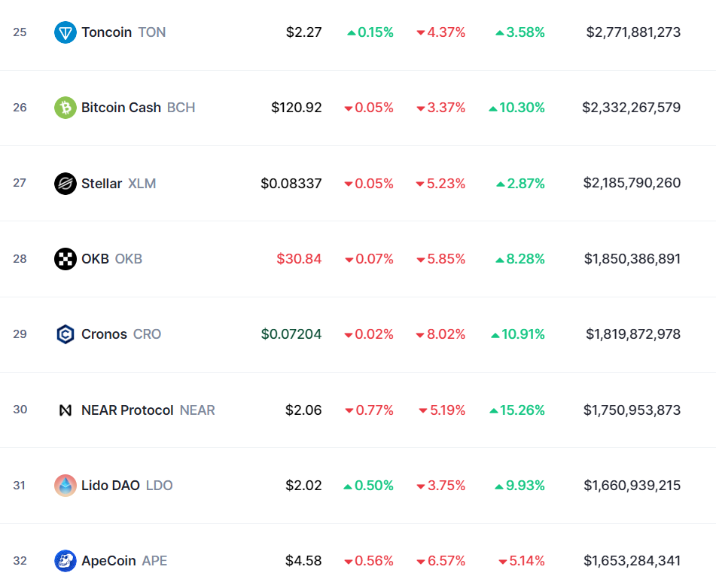Click rank number 29 in the list
Screen dimensions: 716x588
click(x=20, y=334)
